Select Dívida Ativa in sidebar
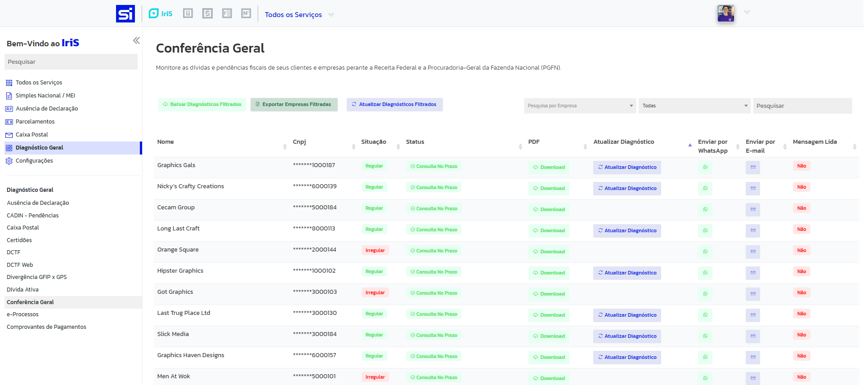 (x=22, y=290)
